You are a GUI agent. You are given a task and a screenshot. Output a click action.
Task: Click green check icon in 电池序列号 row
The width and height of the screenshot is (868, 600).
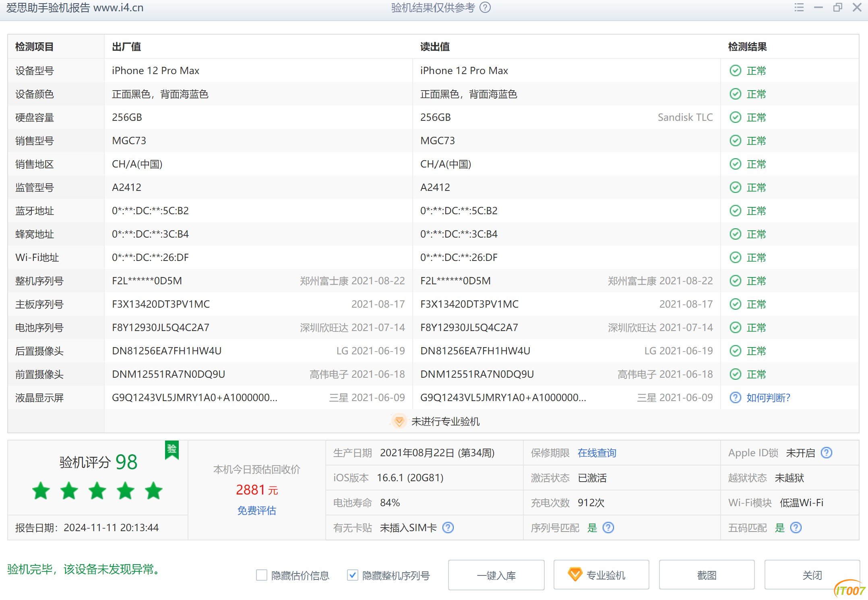[735, 328]
